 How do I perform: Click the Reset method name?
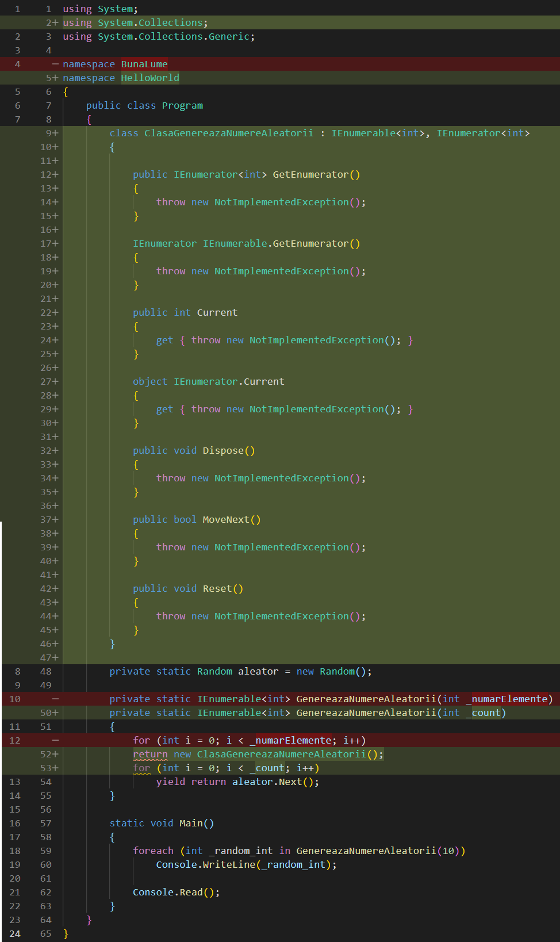(217, 588)
